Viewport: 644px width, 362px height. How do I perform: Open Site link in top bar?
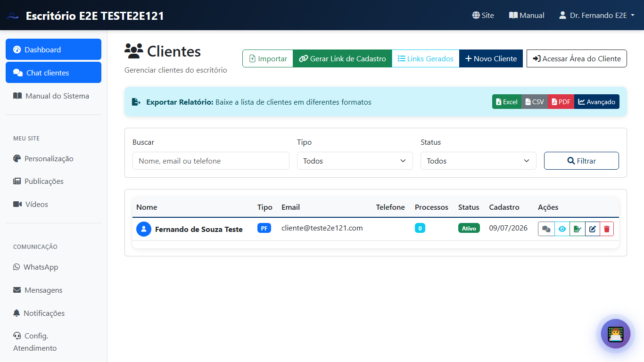(483, 15)
